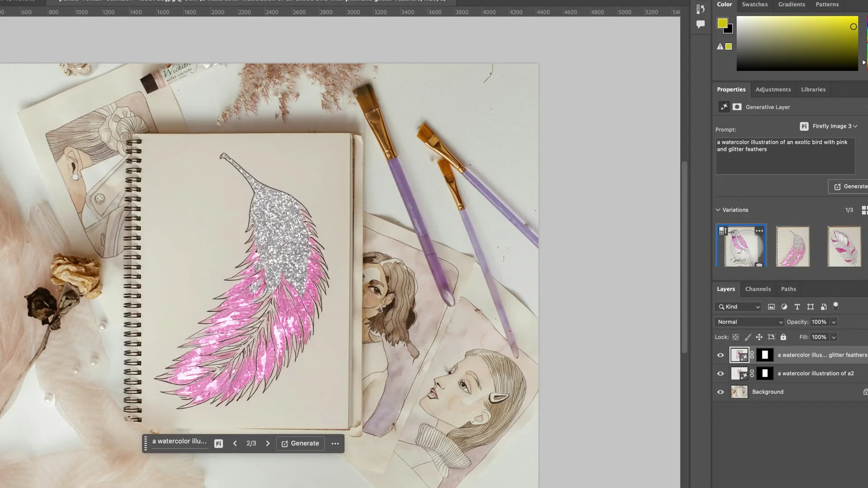
Task: Toggle visibility of the glitter feathers layer
Action: pyautogui.click(x=721, y=355)
